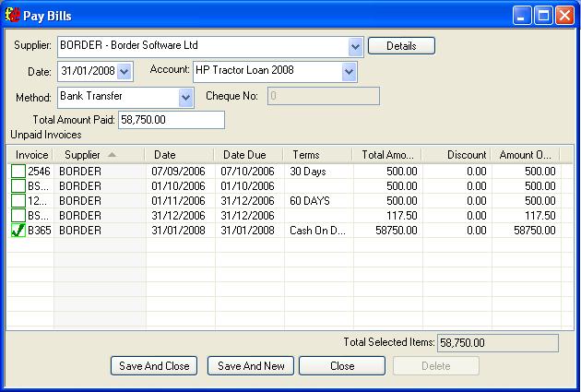
Task: Click the Total Amount Paid field
Action: [x=172, y=120]
